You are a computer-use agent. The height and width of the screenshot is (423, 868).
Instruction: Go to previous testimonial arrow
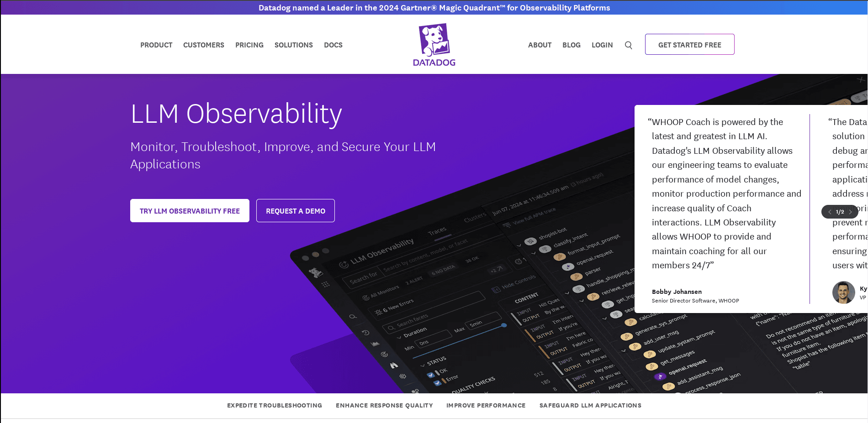pyautogui.click(x=830, y=212)
